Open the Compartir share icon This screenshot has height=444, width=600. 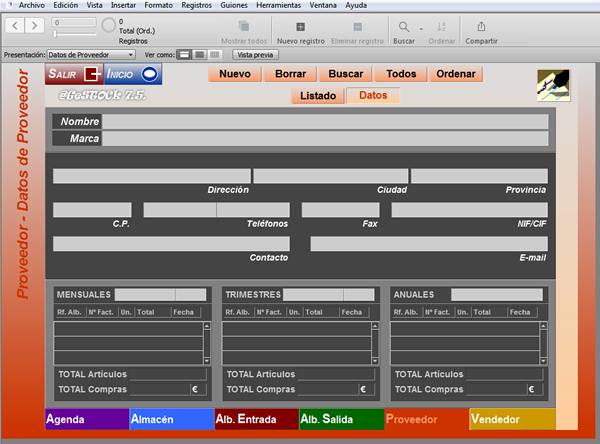[x=481, y=27]
